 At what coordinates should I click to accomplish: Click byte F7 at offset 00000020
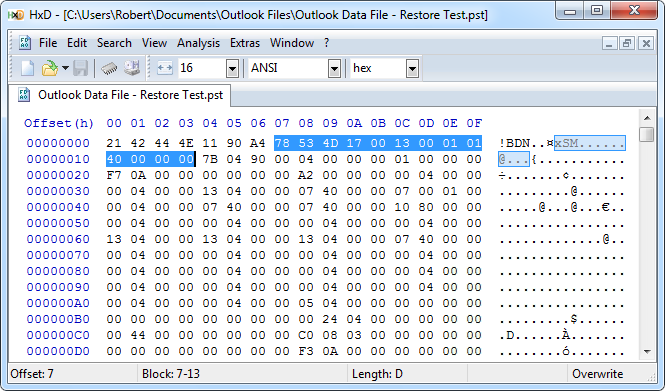(x=114, y=175)
